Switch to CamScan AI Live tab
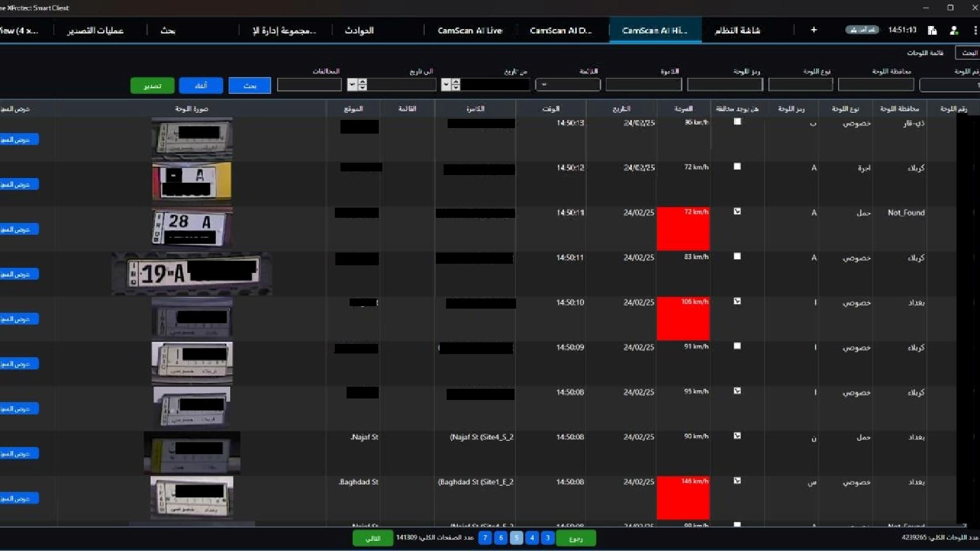The width and height of the screenshot is (980, 551). pos(470,31)
